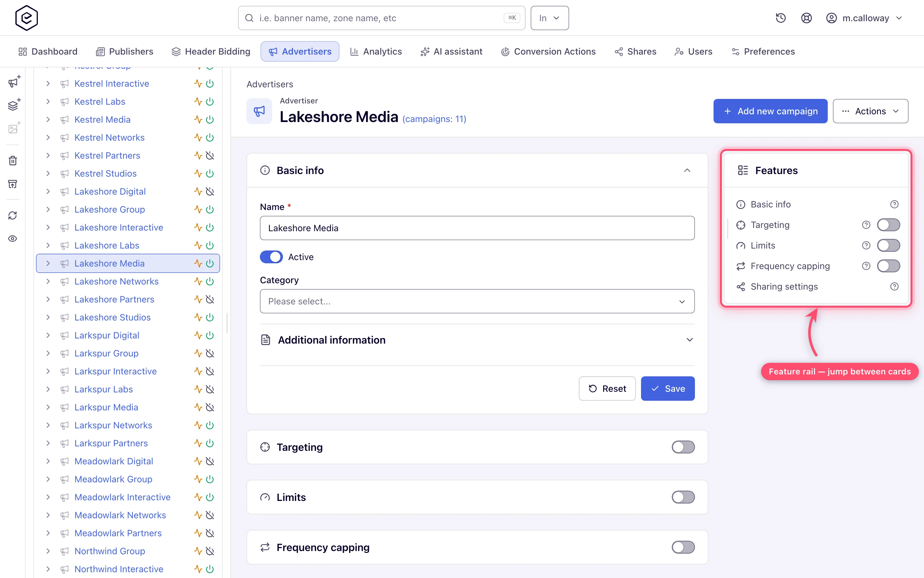Open the support lifebuoy icon in header
This screenshot has height=578, width=924.
point(806,18)
